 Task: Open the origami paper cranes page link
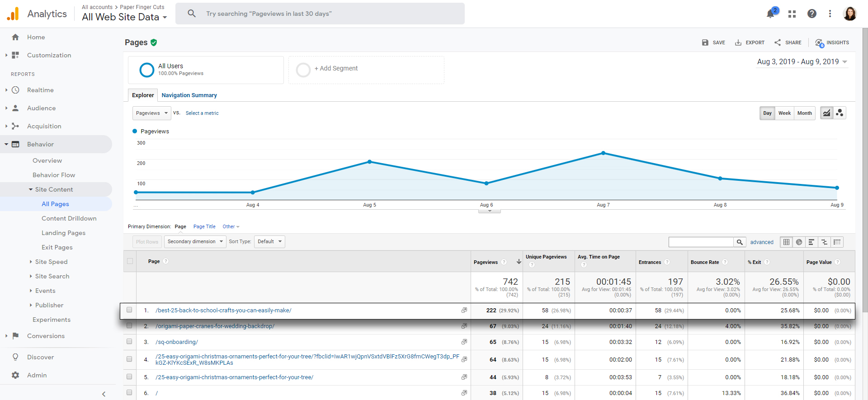215,326
